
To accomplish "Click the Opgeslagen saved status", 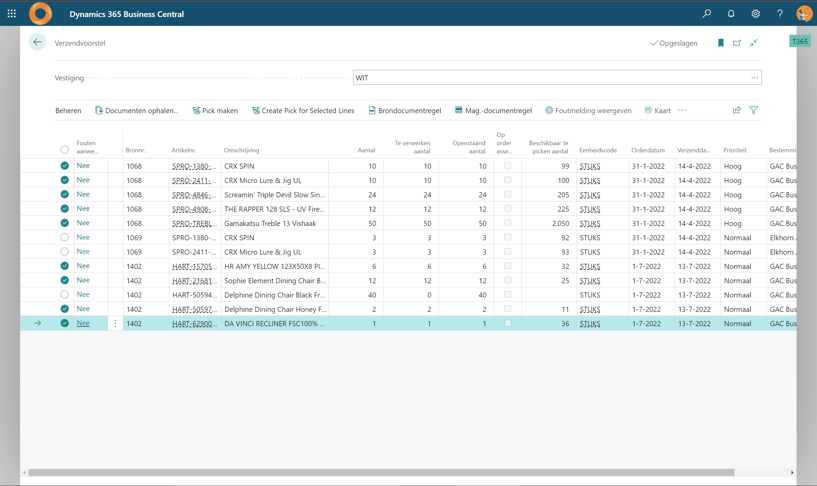I will (x=674, y=43).
